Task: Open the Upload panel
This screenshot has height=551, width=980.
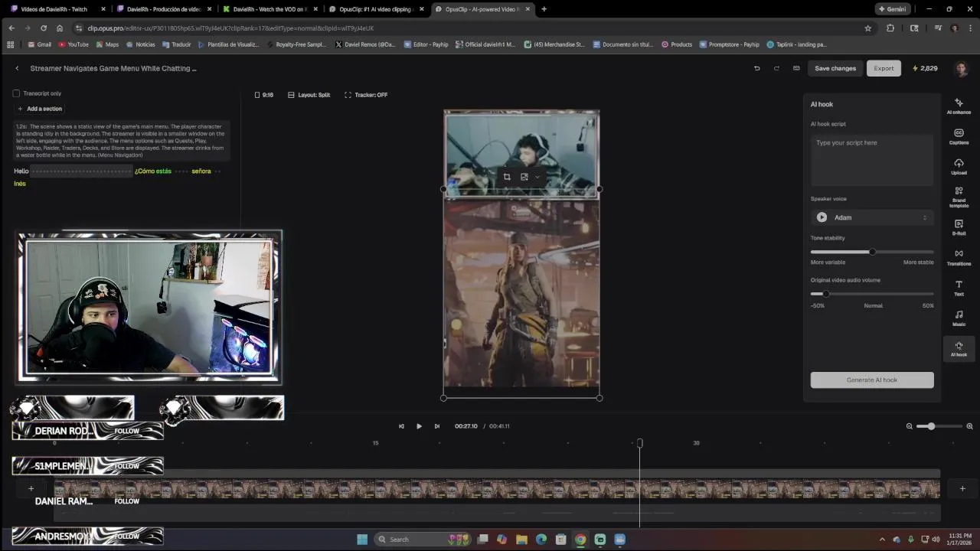Action: [x=959, y=166]
